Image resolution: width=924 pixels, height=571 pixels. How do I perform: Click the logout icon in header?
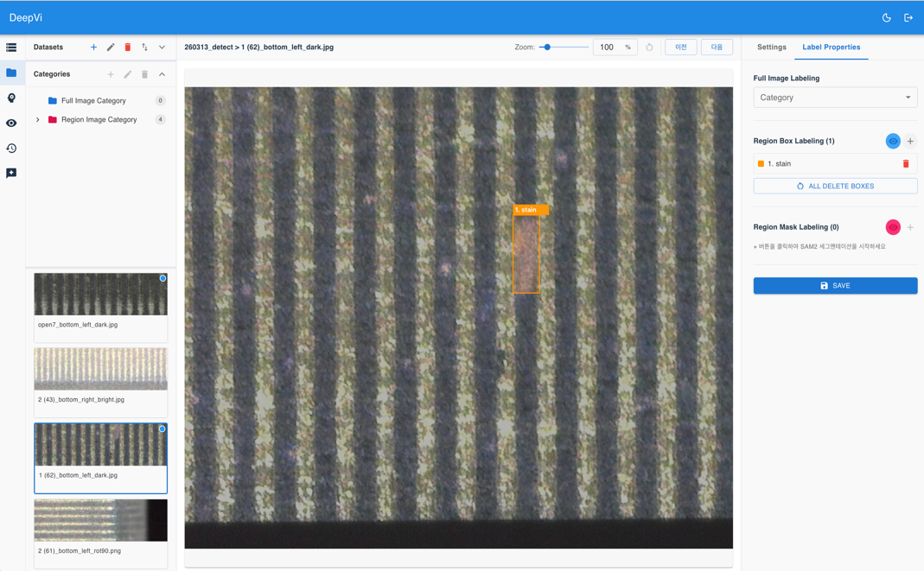point(908,17)
